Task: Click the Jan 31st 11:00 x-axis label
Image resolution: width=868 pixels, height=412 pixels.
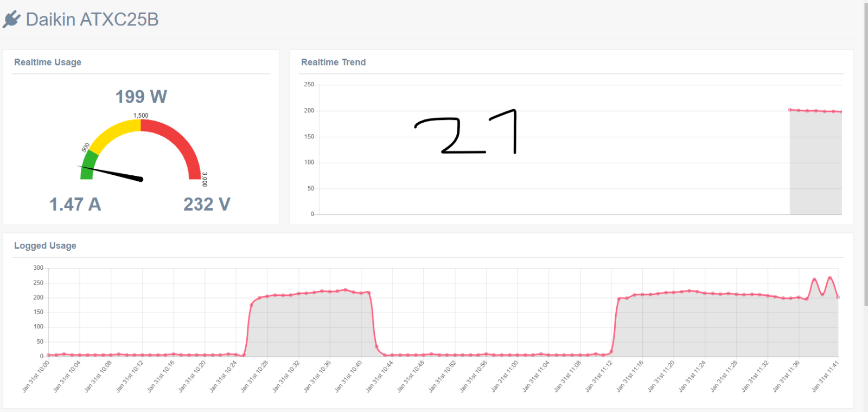Action: coord(505,376)
